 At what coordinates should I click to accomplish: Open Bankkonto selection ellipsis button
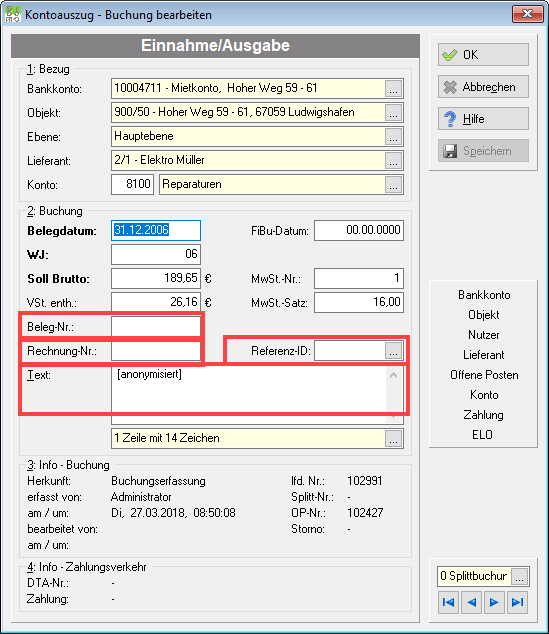393,89
